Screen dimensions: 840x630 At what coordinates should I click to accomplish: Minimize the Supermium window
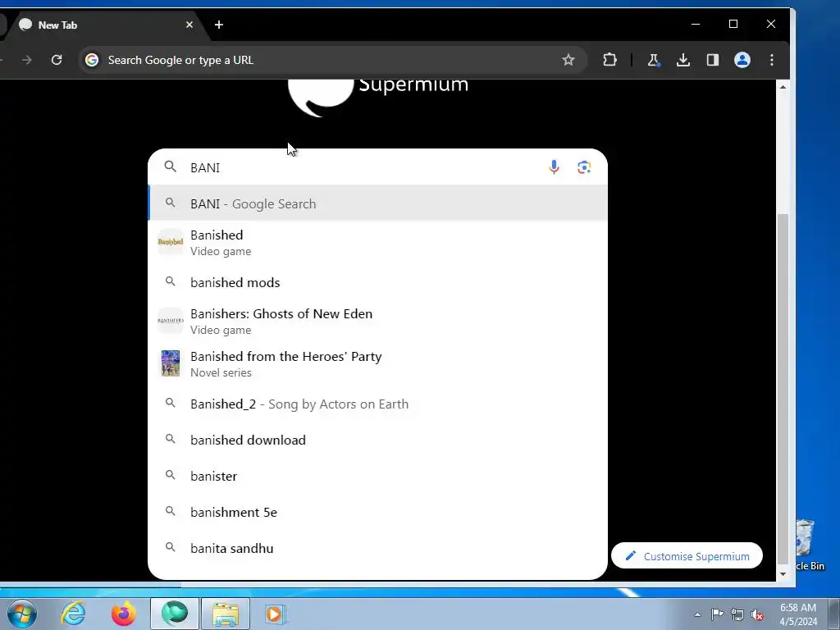pos(696,24)
